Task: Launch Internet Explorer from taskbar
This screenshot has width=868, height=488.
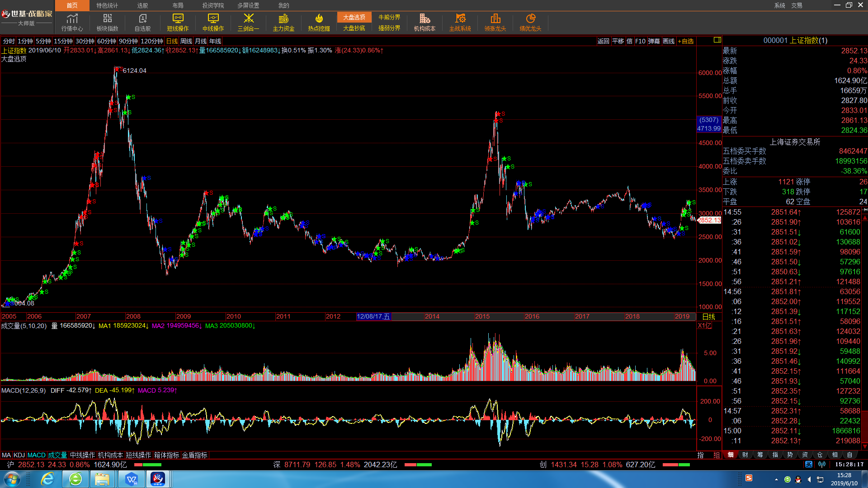Action: 47,479
